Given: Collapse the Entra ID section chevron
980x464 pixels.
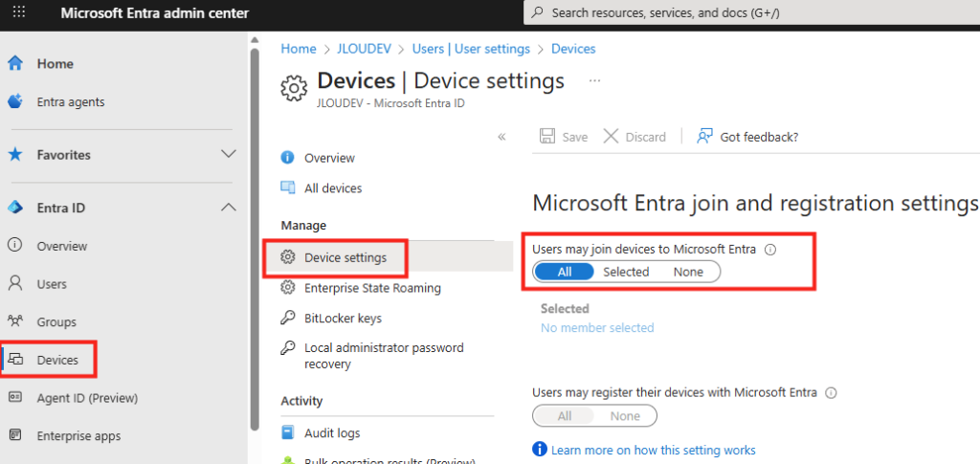Looking at the screenshot, I should tap(228, 208).
